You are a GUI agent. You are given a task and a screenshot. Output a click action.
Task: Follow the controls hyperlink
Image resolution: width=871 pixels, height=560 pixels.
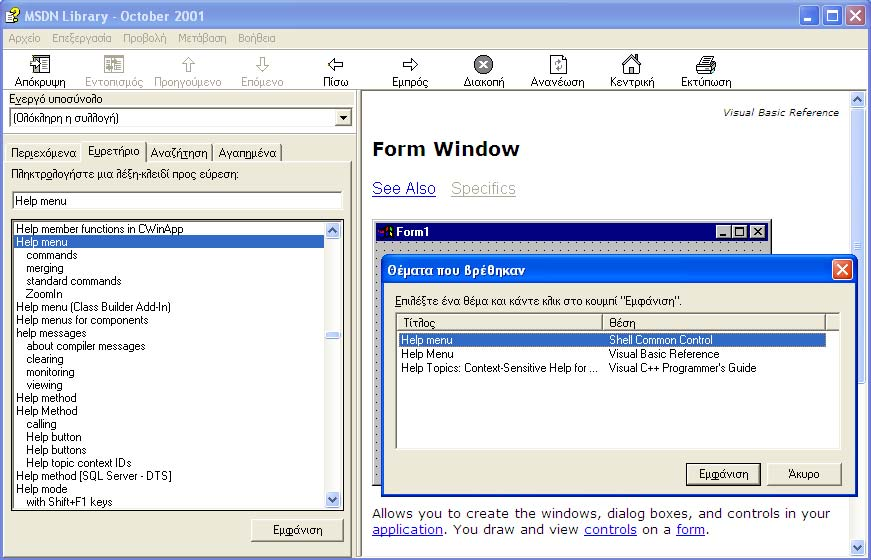pyautogui.click(x=610, y=529)
